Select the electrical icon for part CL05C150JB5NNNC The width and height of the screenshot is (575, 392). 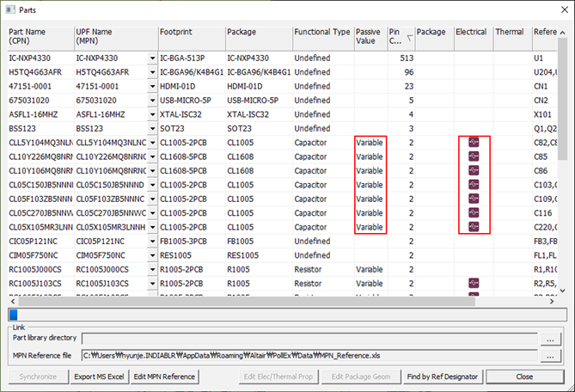(x=473, y=184)
